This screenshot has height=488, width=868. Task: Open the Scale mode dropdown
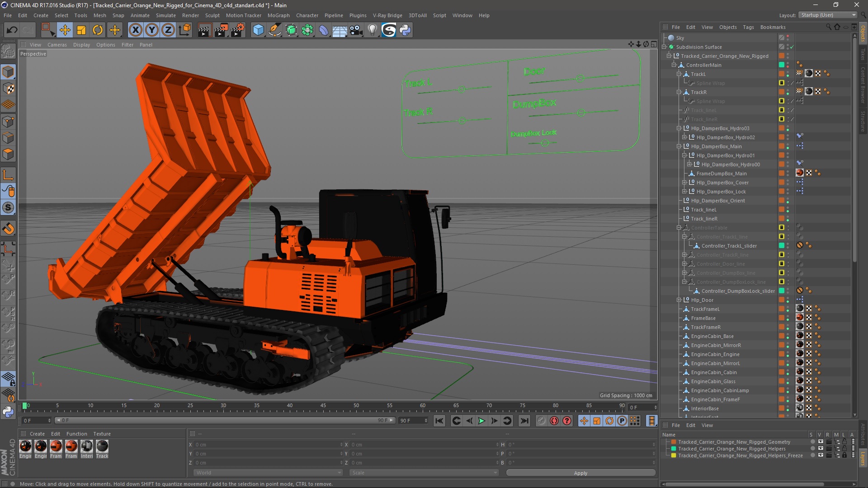coord(424,473)
